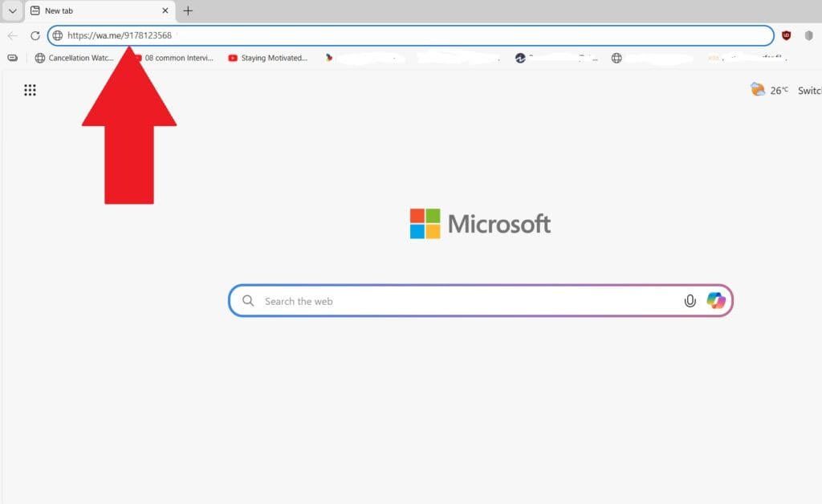This screenshot has width=822, height=504.
Task: Click the uBlock Origin extension icon
Action: point(786,35)
